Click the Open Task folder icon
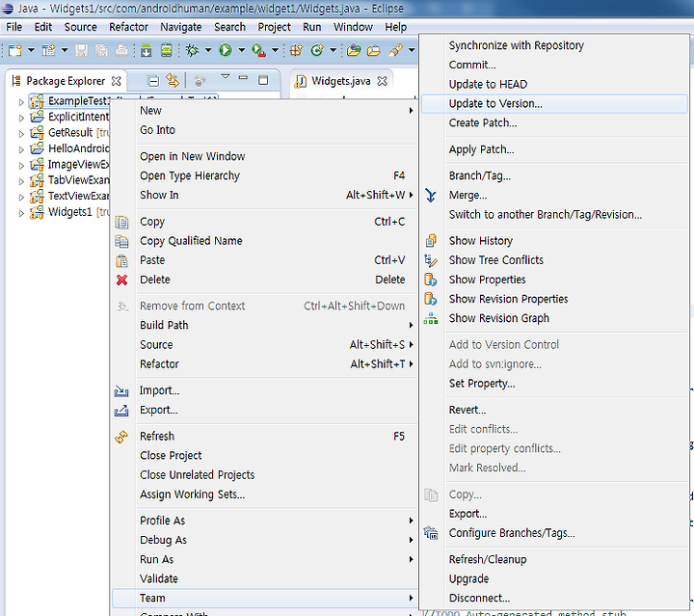The width and height of the screenshot is (694, 616). click(374, 50)
